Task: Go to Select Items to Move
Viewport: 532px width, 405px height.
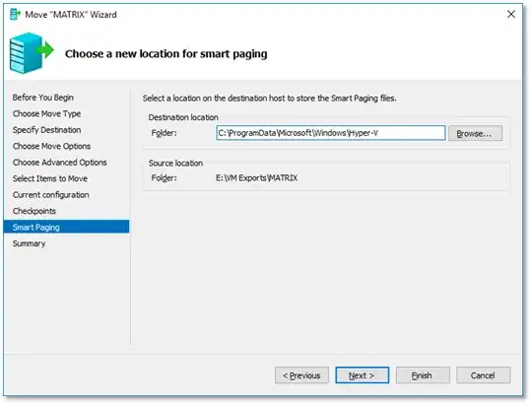Action: coord(50,178)
